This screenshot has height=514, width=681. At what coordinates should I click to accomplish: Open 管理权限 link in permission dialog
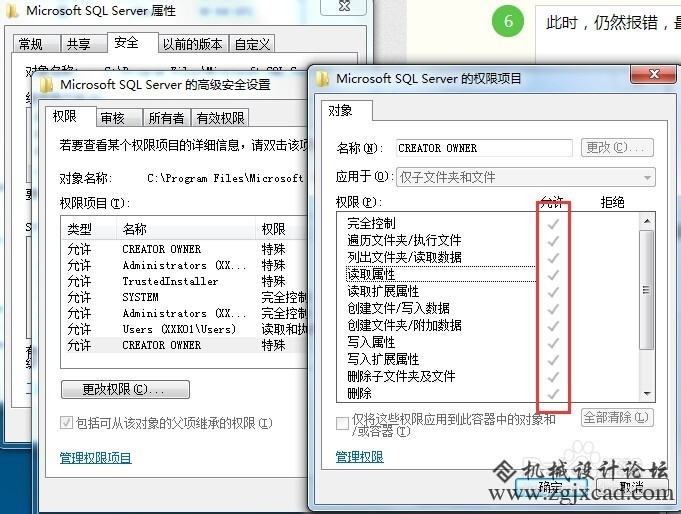click(360, 457)
